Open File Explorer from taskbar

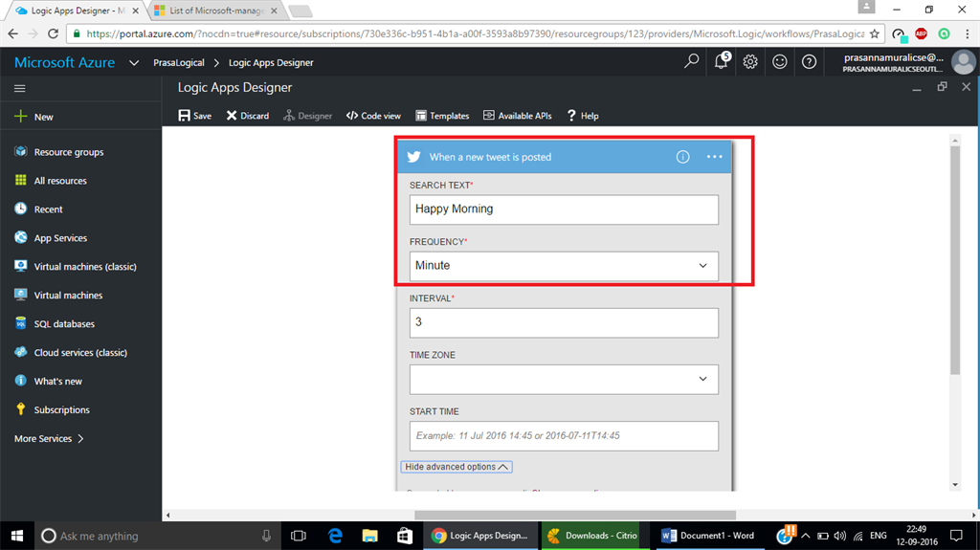370,536
